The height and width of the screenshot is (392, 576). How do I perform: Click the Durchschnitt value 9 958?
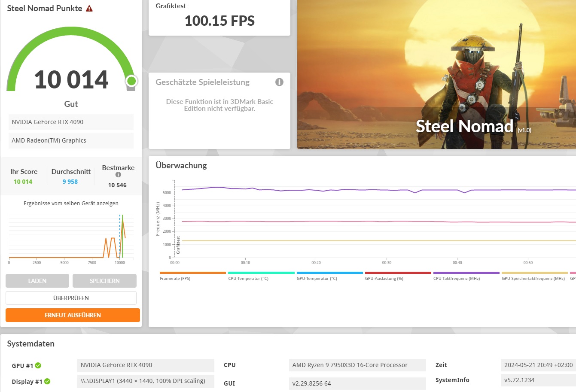[70, 182]
